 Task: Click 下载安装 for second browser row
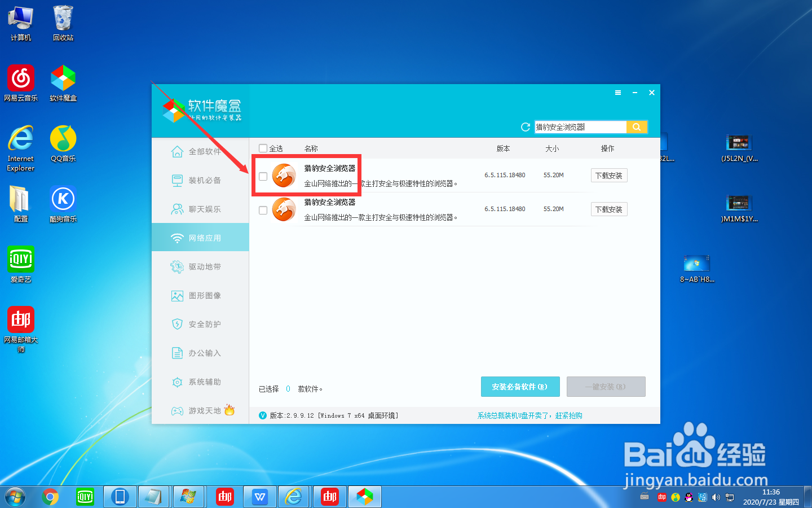[x=609, y=209]
